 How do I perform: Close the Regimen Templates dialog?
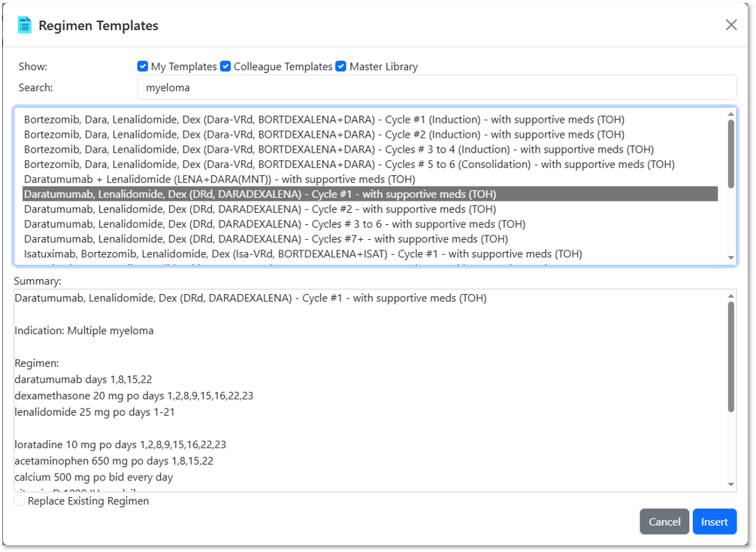pos(731,25)
